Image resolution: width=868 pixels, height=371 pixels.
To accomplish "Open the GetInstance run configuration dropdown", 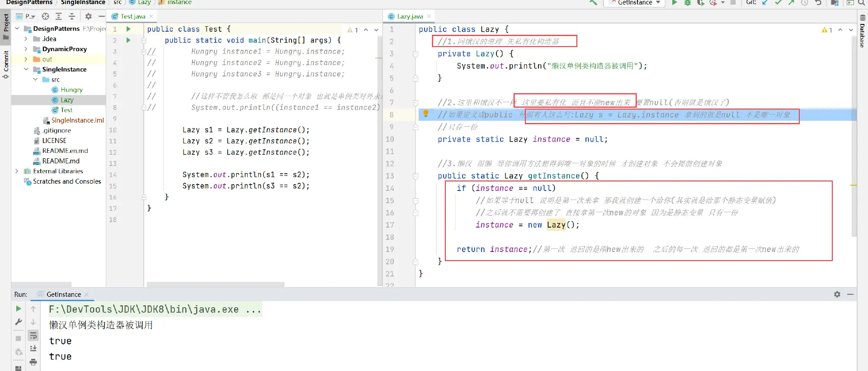I will 635,3.
